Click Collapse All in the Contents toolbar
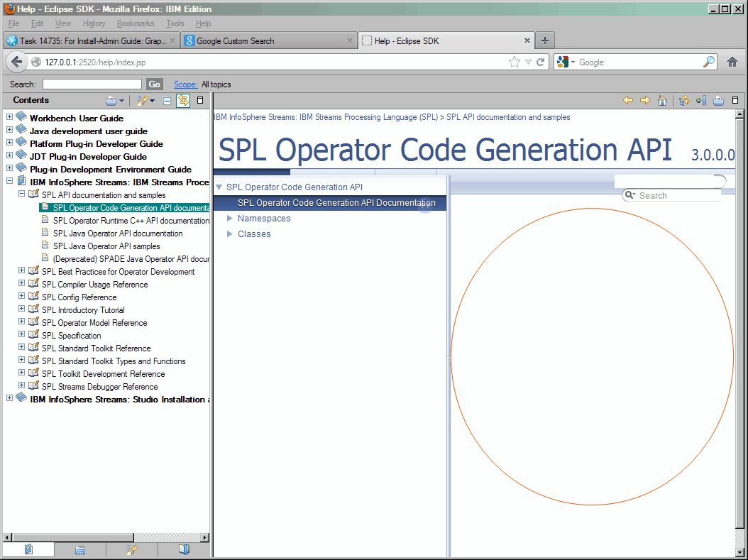 [x=167, y=101]
